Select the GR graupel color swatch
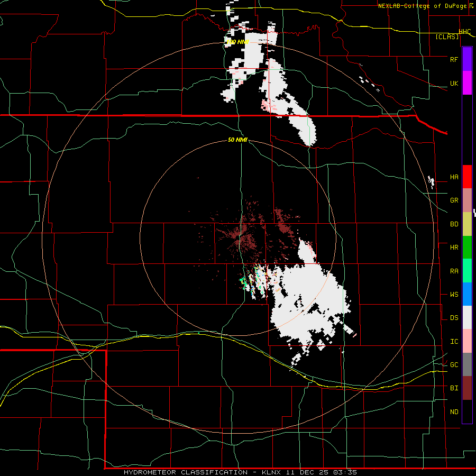Image resolution: width=476 pixels, height=476 pixels. coord(467,200)
